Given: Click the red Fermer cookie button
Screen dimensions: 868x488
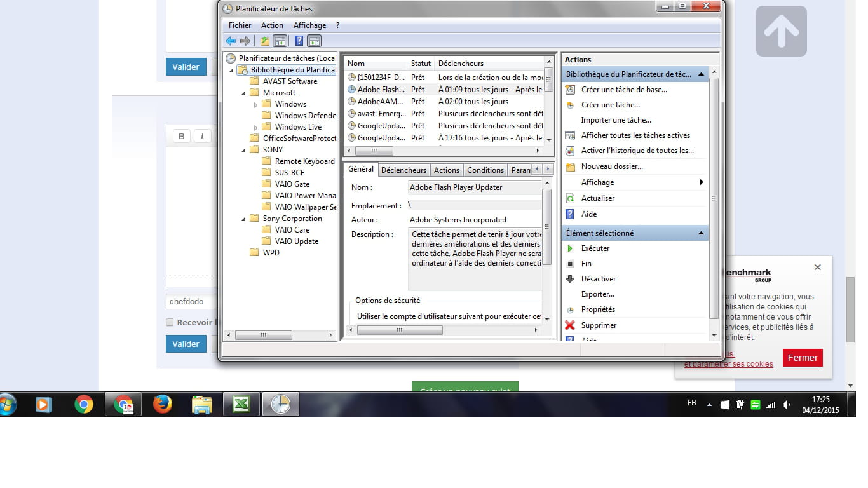Looking at the screenshot, I should coord(803,358).
